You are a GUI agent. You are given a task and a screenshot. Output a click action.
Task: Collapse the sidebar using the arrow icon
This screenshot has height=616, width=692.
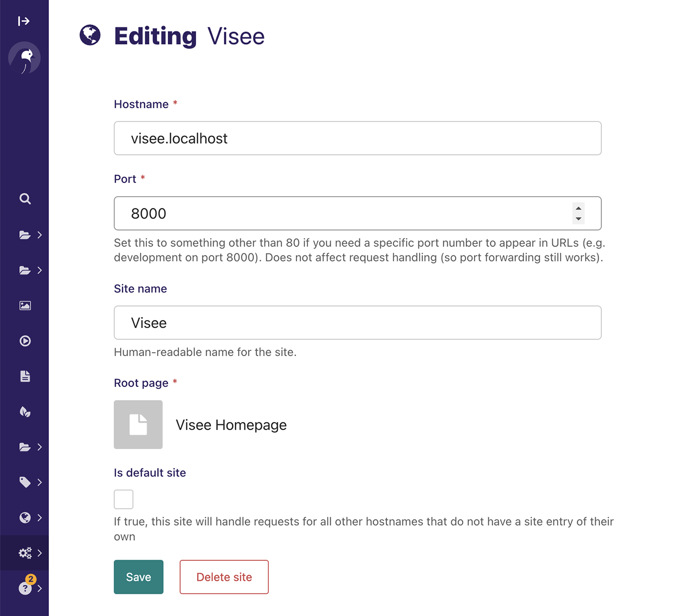pyautogui.click(x=24, y=21)
